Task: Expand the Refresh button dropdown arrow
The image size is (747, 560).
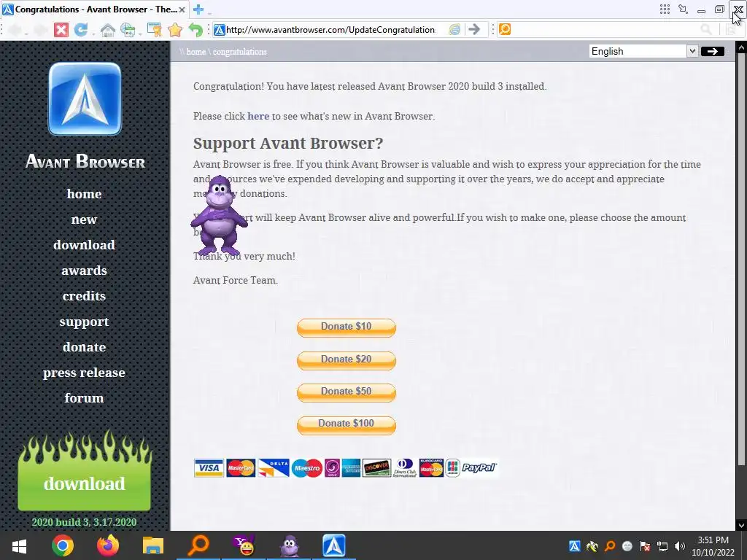Action: point(93,34)
